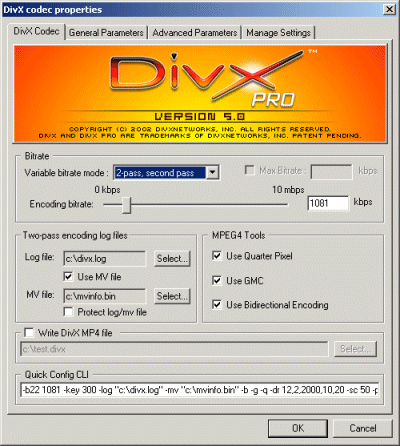Click the DivX Pro logo banner
Viewport: 400px width, 446px height.
(x=200, y=94)
